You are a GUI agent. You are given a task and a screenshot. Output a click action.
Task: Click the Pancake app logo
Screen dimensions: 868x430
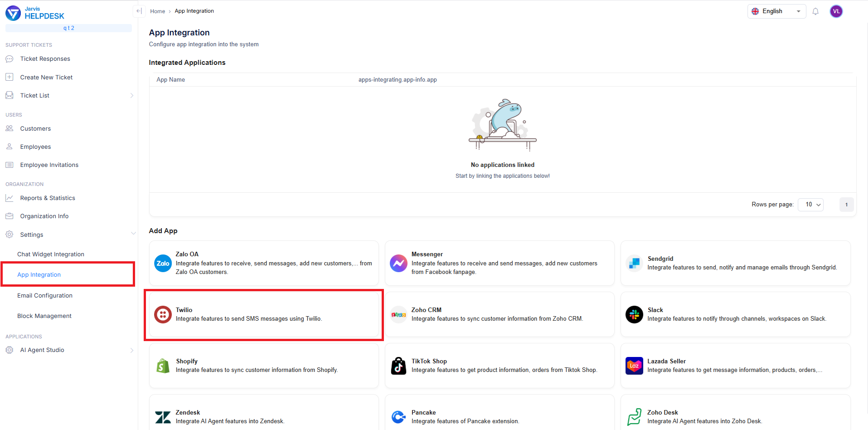click(398, 417)
